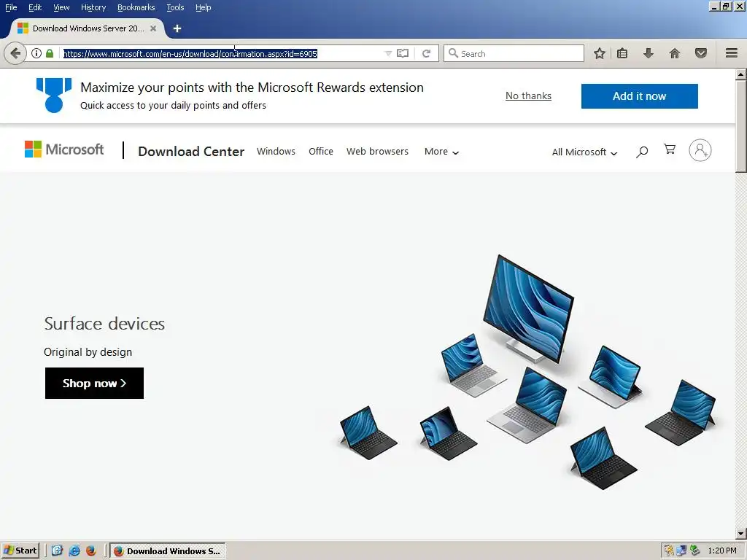The height and width of the screenshot is (560, 747).
Task: Open the Tools menu
Action: [x=175, y=7]
